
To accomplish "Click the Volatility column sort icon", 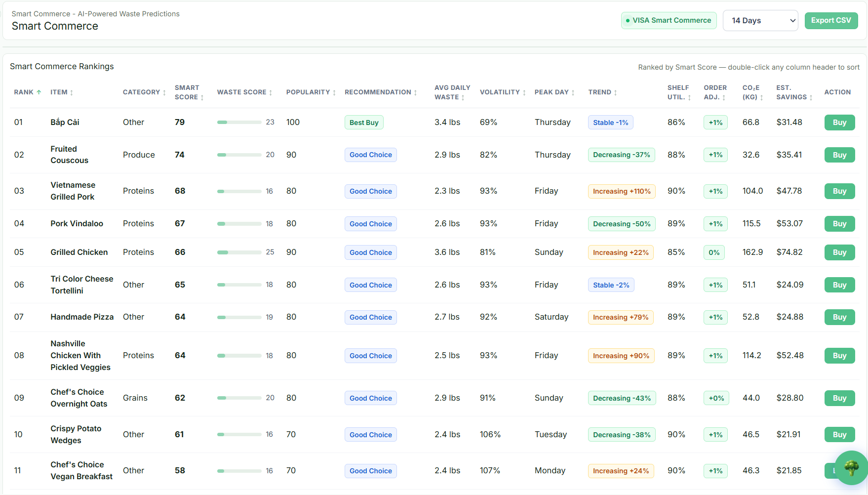I will [524, 93].
